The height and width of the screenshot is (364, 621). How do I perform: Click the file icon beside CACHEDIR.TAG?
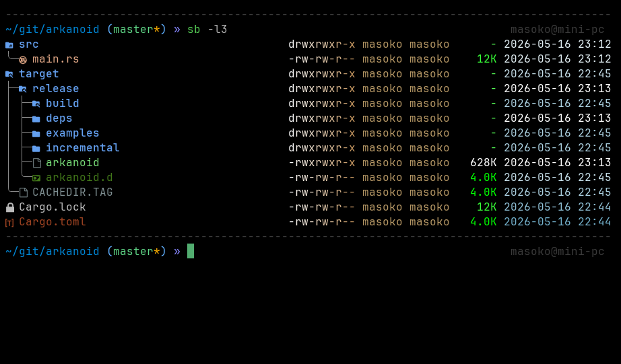pos(24,192)
